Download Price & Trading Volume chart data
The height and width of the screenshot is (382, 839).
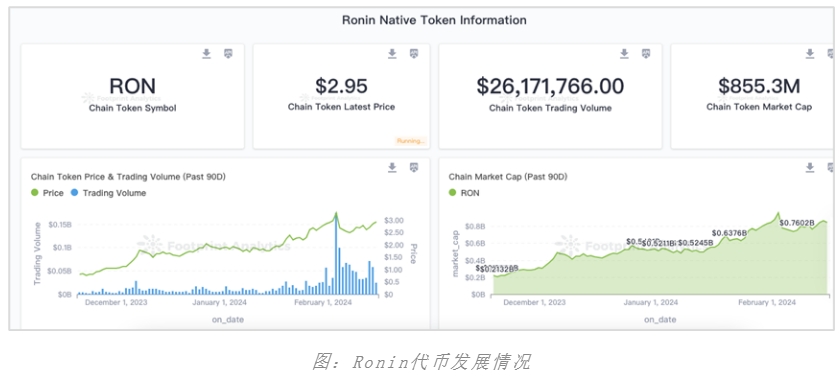coord(392,167)
